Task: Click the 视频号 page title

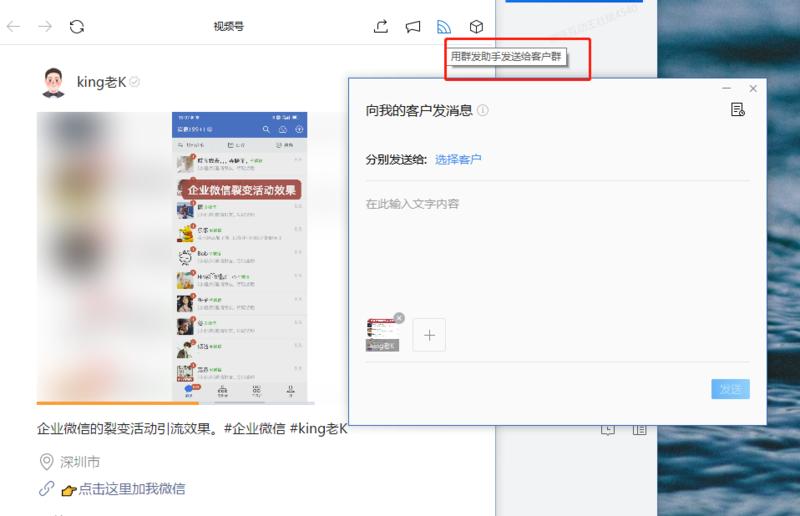Action: click(x=229, y=26)
